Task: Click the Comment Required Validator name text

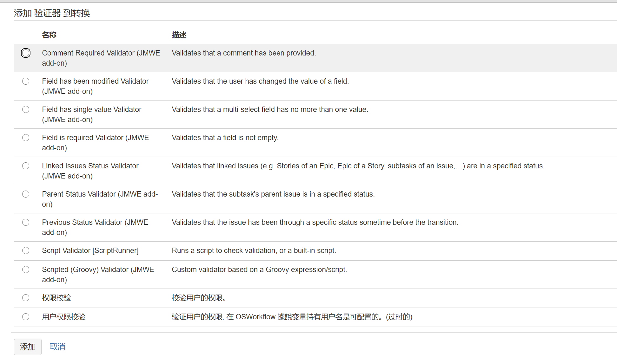Action: coord(101,58)
